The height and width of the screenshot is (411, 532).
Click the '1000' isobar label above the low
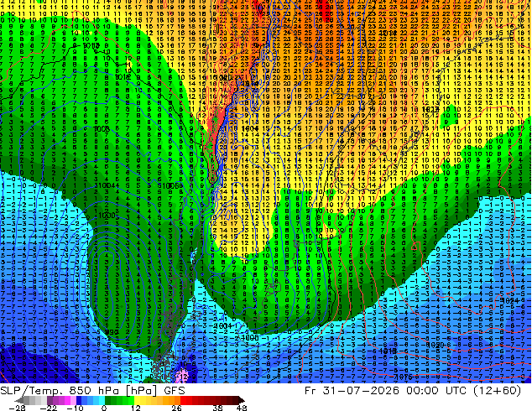click(x=107, y=216)
